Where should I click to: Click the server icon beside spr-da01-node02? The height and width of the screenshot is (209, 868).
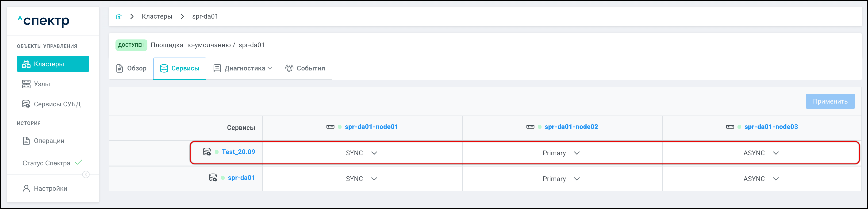click(530, 127)
